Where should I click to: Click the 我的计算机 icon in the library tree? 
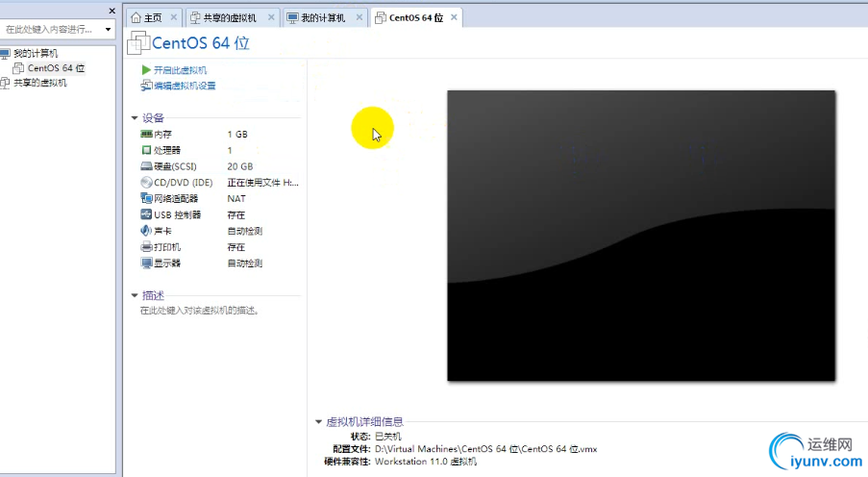click(5, 54)
